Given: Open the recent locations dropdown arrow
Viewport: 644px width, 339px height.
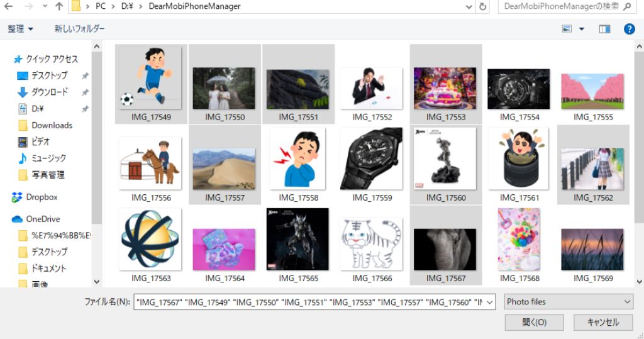Looking at the screenshot, I should tap(45, 6).
